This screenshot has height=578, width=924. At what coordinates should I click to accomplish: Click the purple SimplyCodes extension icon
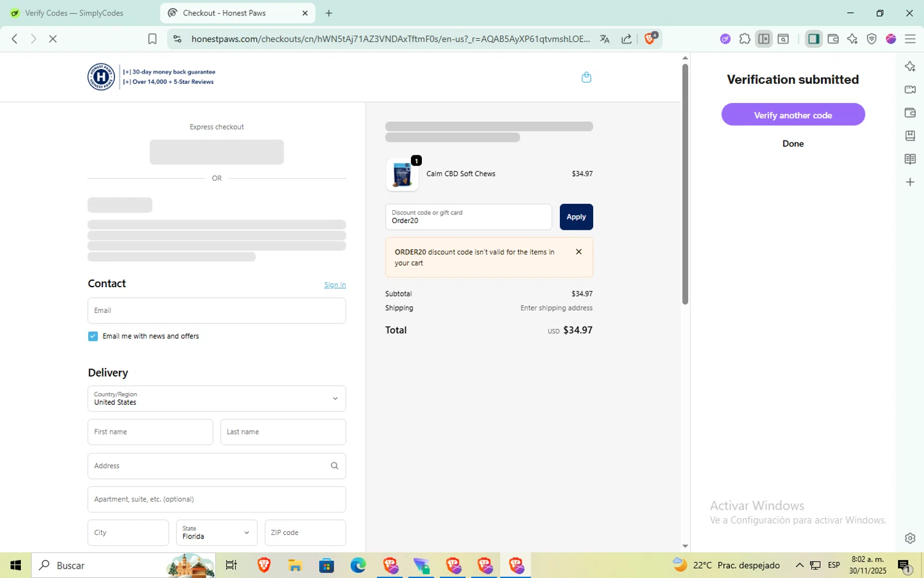pyautogui.click(x=725, y=39)
